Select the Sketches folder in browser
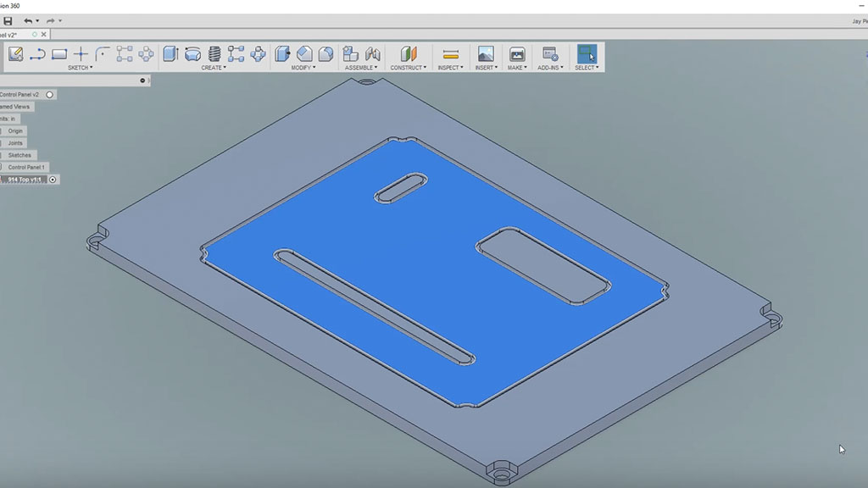 tap(19, 155)
